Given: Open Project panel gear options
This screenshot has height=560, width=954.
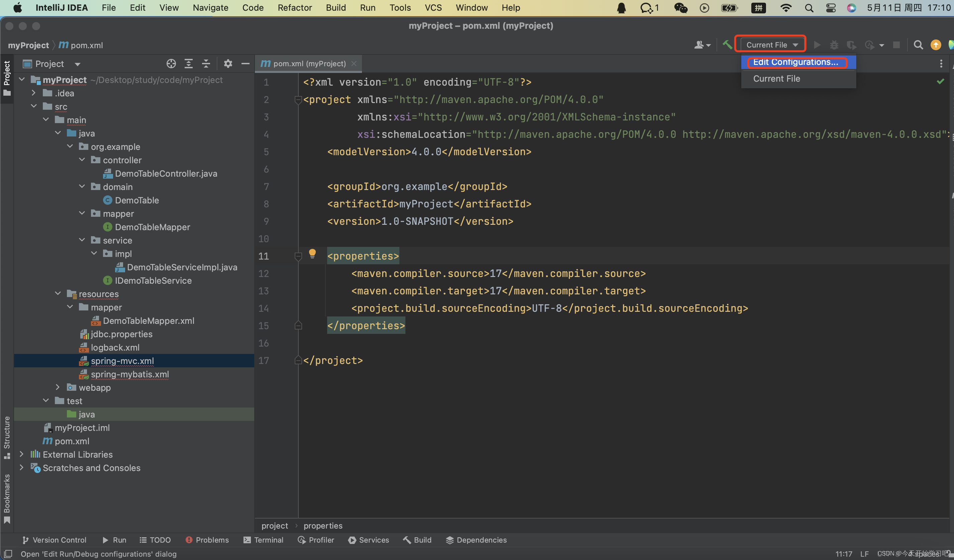Looking at the screenshot, I should click(228, 64).
